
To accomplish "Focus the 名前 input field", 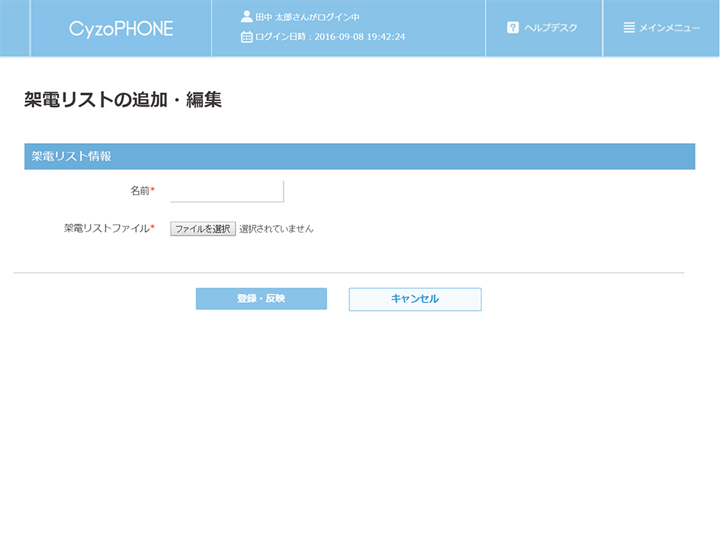I will [227, 191].
